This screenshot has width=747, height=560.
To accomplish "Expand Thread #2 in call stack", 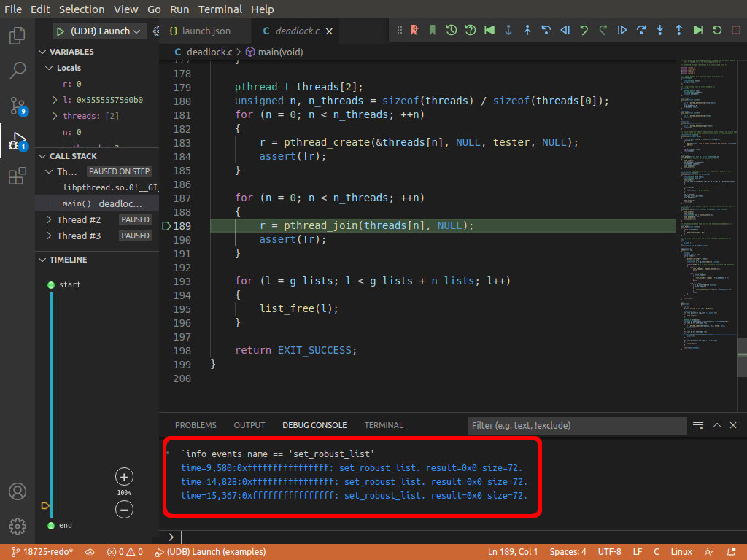I will click(x=49, y=219).
